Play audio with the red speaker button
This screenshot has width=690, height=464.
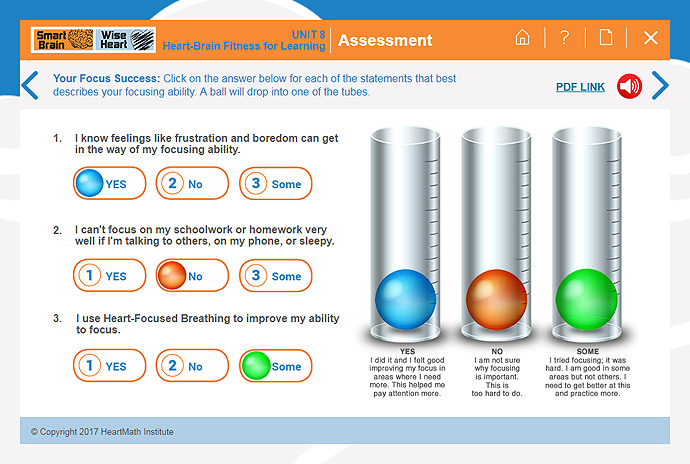[x=629, y=86]
